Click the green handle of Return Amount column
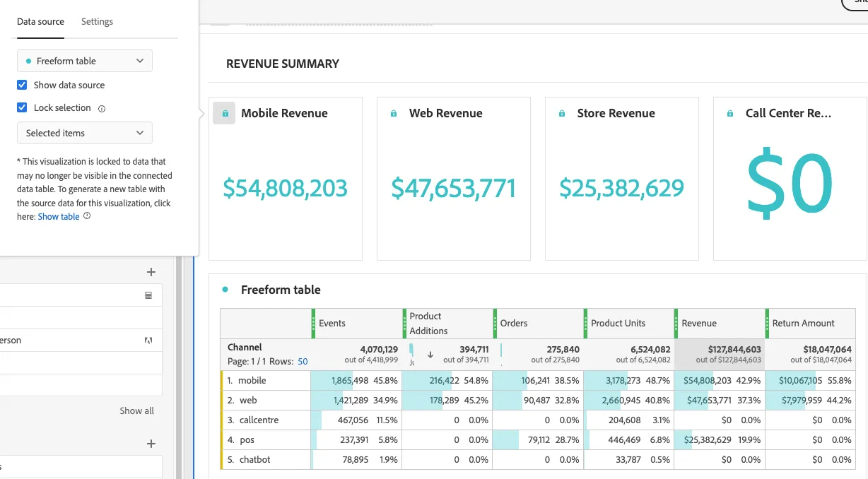 (767, 323)
